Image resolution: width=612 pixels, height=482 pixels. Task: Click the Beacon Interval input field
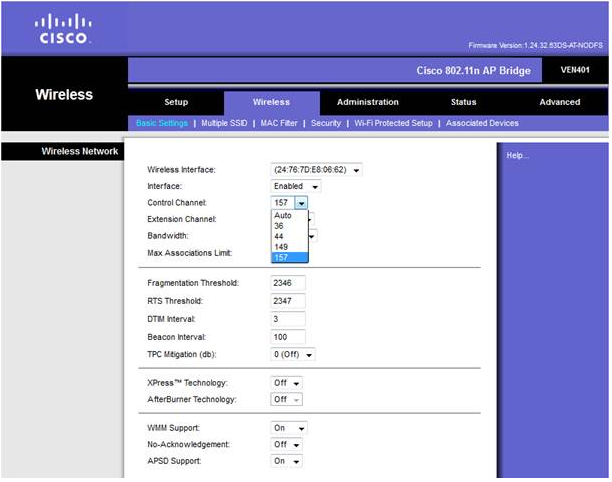(x=288, y=337)
